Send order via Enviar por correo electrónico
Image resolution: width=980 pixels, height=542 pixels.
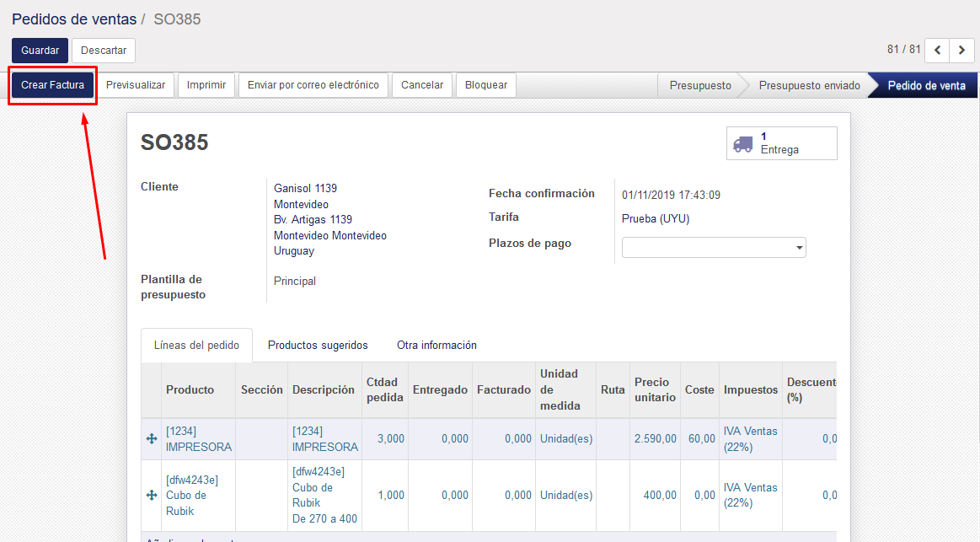point(313,85)
